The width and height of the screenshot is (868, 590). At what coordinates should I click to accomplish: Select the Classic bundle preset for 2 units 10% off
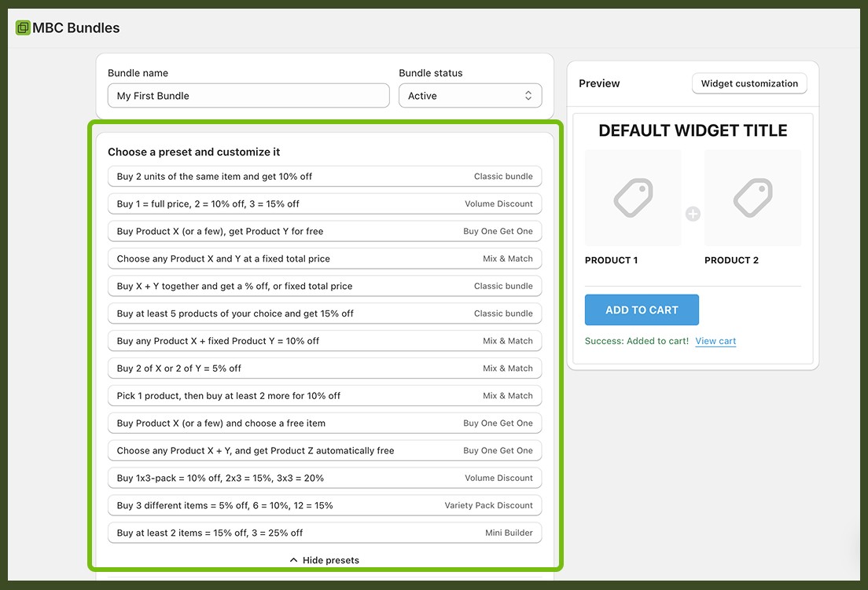325,176
